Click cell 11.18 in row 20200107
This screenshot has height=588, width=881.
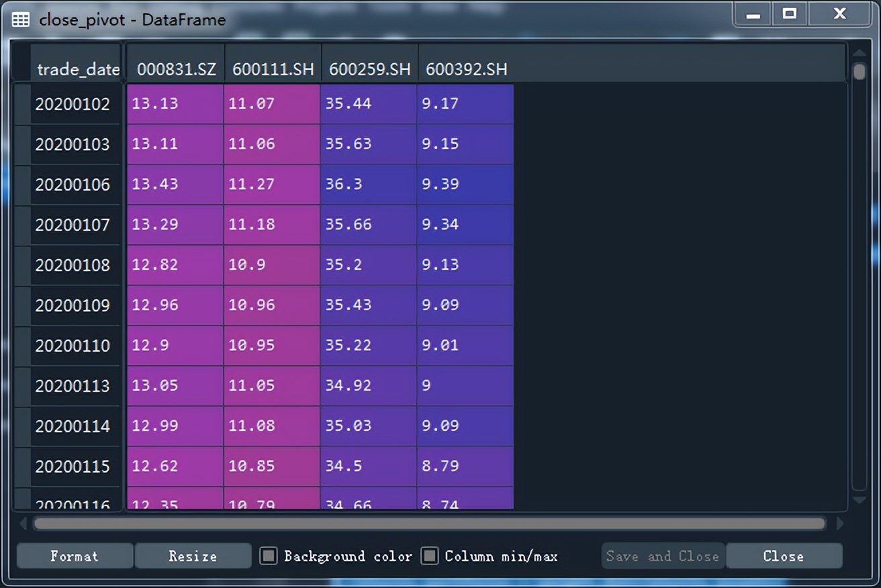coord(272,225)
